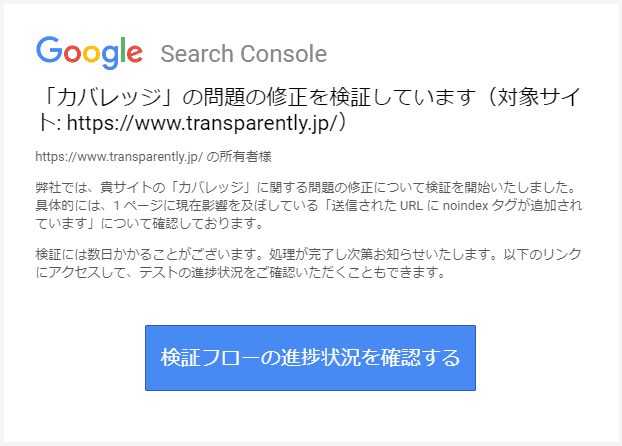Click the word "Console" in the header
The image size is (622, 446).
[284, 54]
